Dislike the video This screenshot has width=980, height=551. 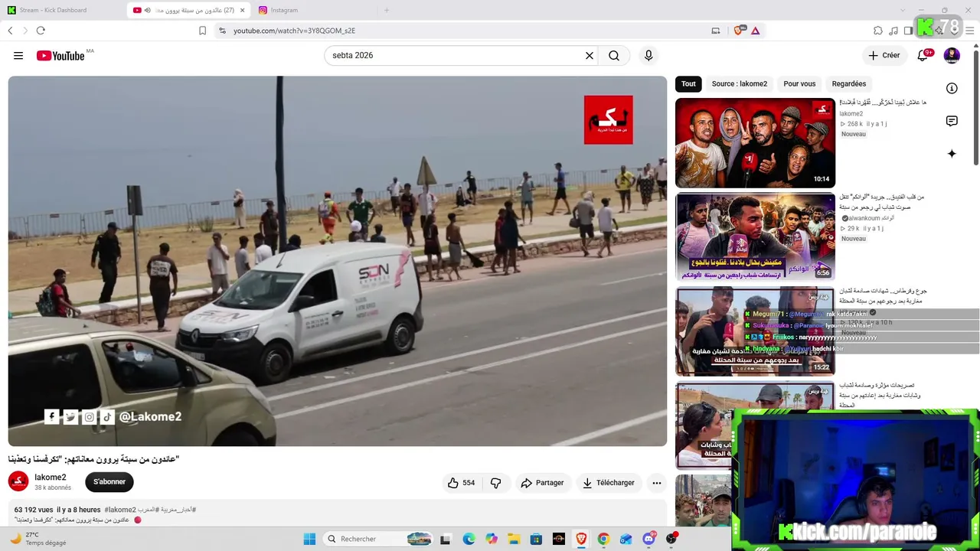496,483
